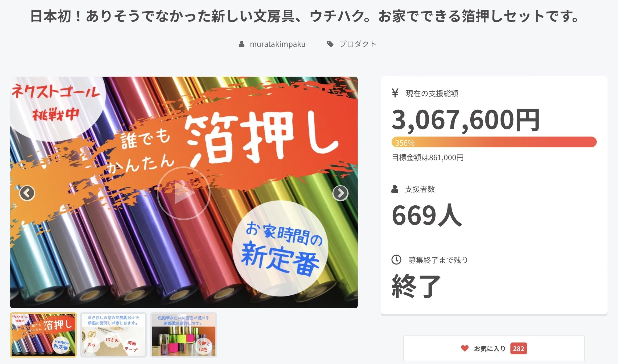Click the お気に入り favorite button

coord(494,348)
